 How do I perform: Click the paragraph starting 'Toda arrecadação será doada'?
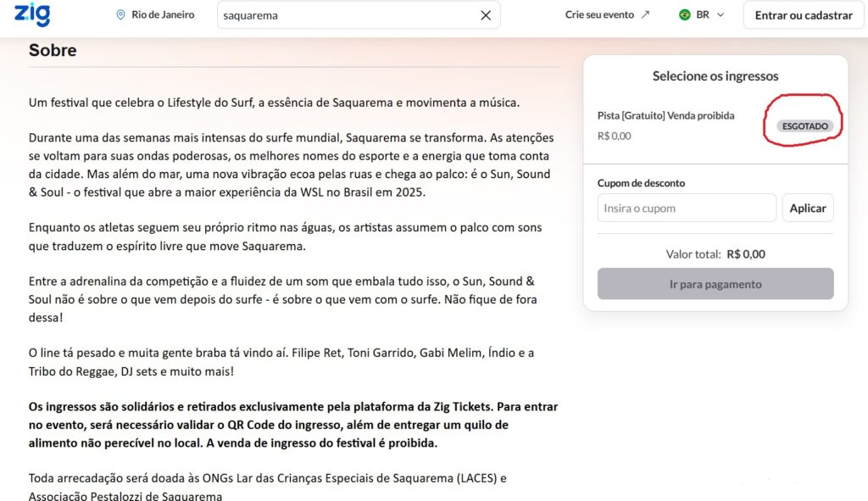267,486
